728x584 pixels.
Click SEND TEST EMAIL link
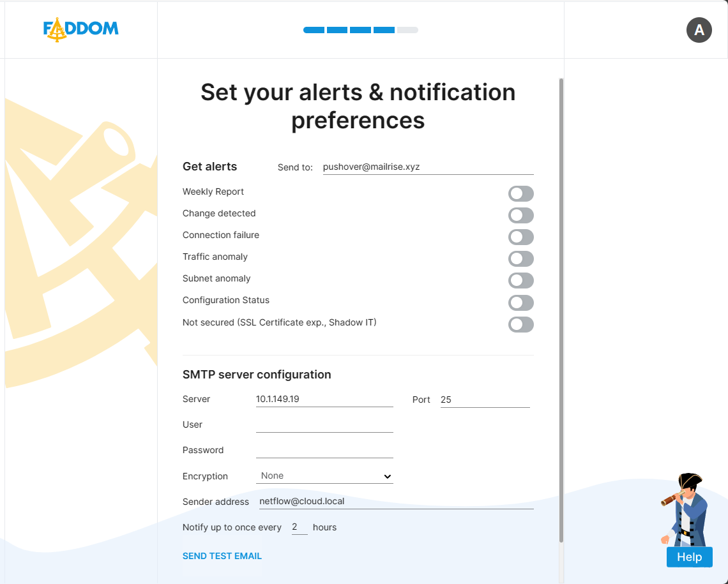tap(222, 556)
